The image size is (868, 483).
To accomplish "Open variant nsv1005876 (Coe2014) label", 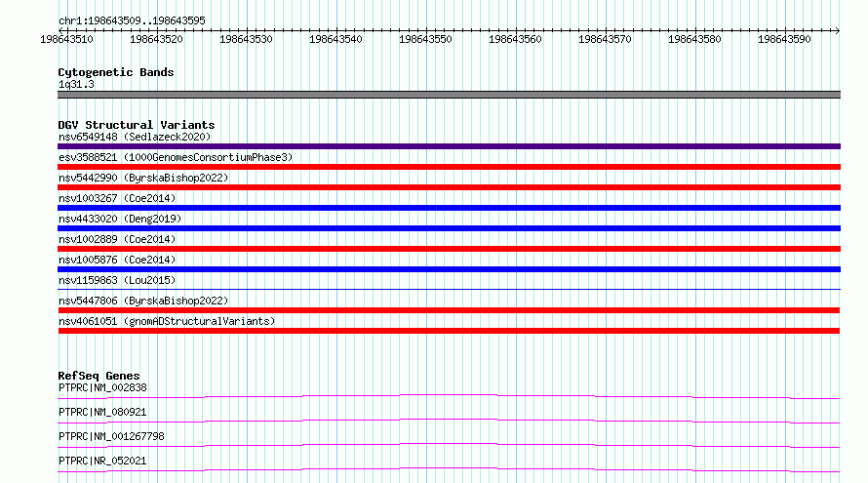I will [117, 260].
